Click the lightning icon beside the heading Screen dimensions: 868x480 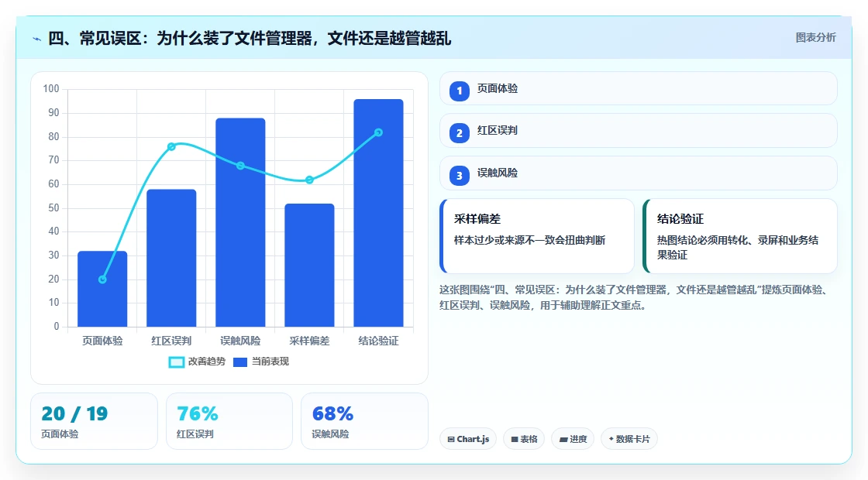(37, 39)
